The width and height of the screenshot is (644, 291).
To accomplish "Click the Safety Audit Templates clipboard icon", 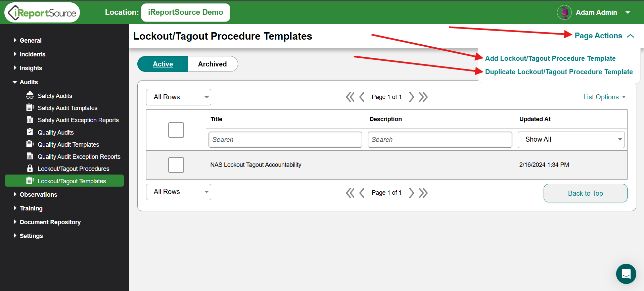I will [30, 108].
